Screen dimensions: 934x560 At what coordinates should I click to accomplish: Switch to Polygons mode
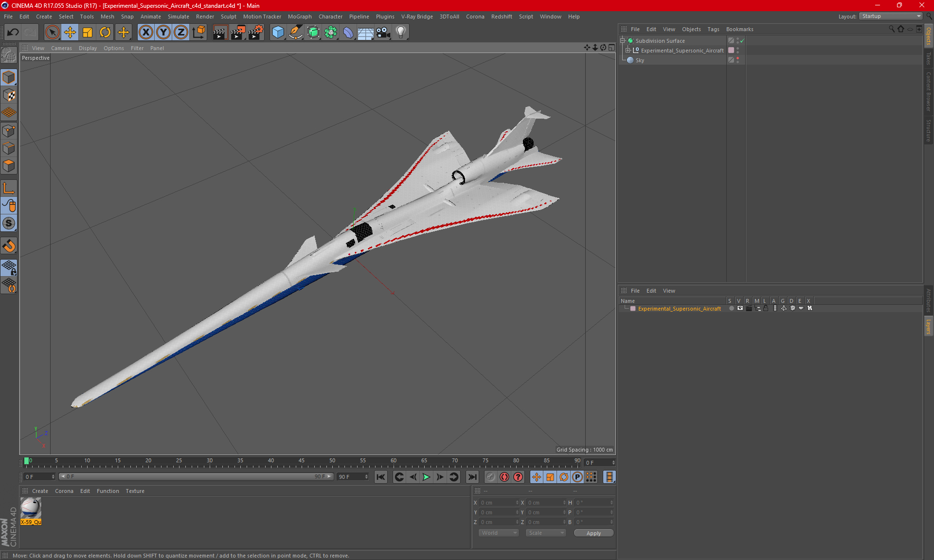click(x=9, y=166)
